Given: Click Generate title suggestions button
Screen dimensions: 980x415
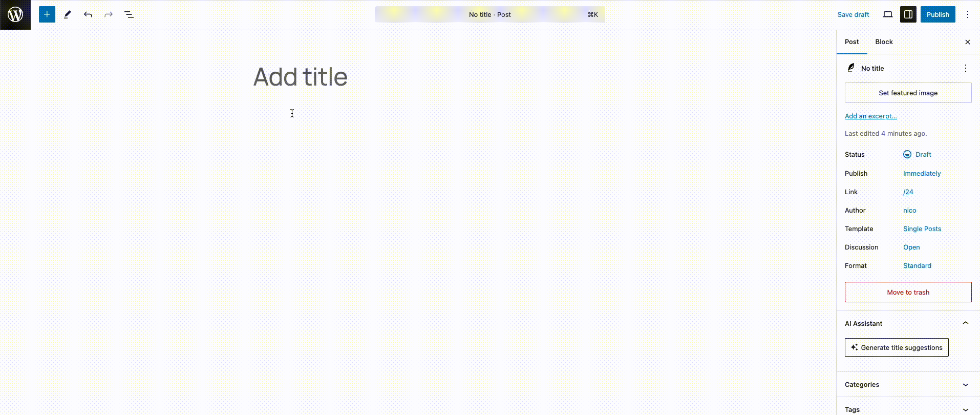Looking at the screenshot, I should (897, 347).
